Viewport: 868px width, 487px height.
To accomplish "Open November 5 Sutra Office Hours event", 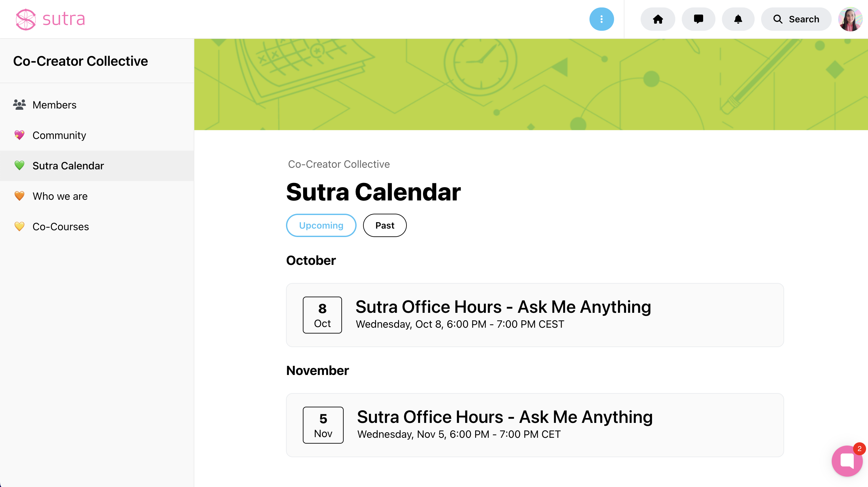I will click(504, 417).
